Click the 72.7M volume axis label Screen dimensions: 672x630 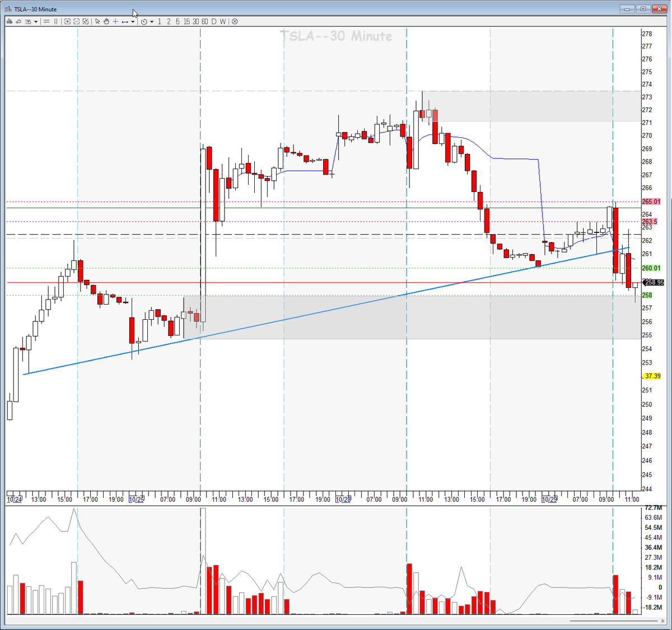(x=653, y=508)
